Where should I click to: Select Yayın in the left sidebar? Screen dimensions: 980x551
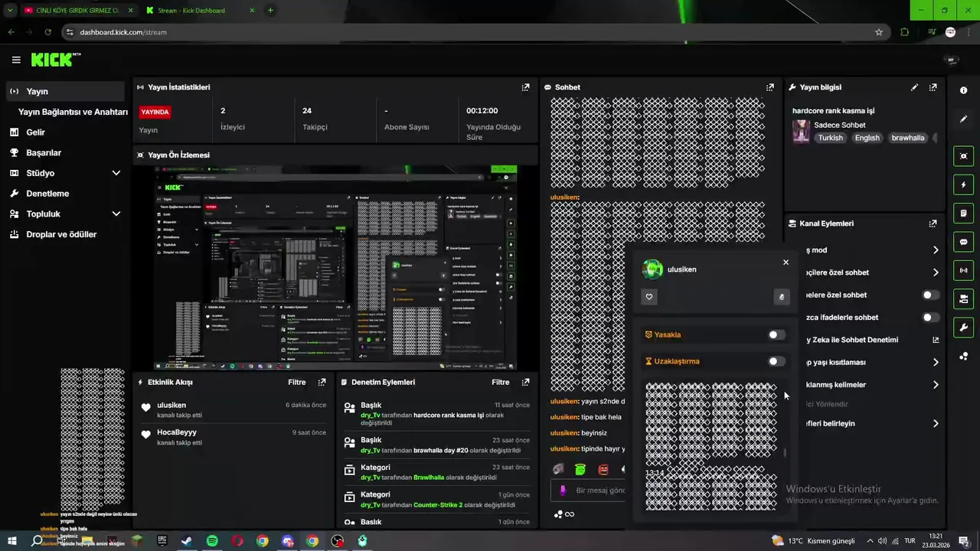pos(66,91)
